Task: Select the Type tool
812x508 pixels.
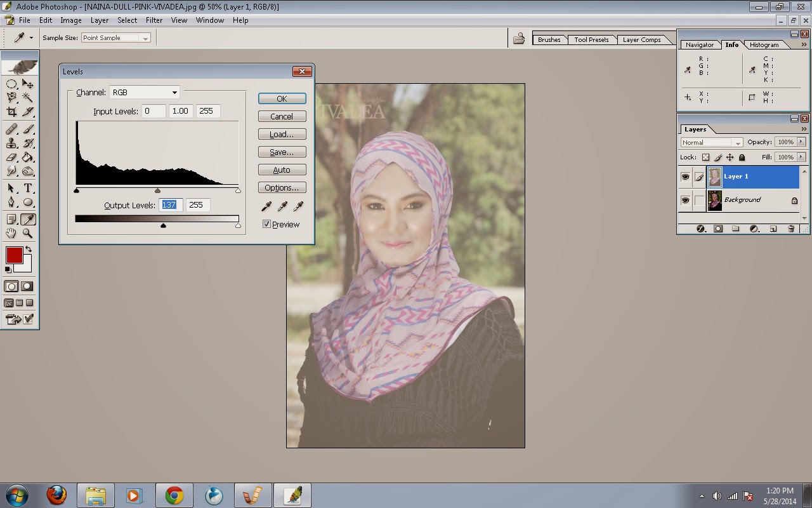Action: coord(28,189)
